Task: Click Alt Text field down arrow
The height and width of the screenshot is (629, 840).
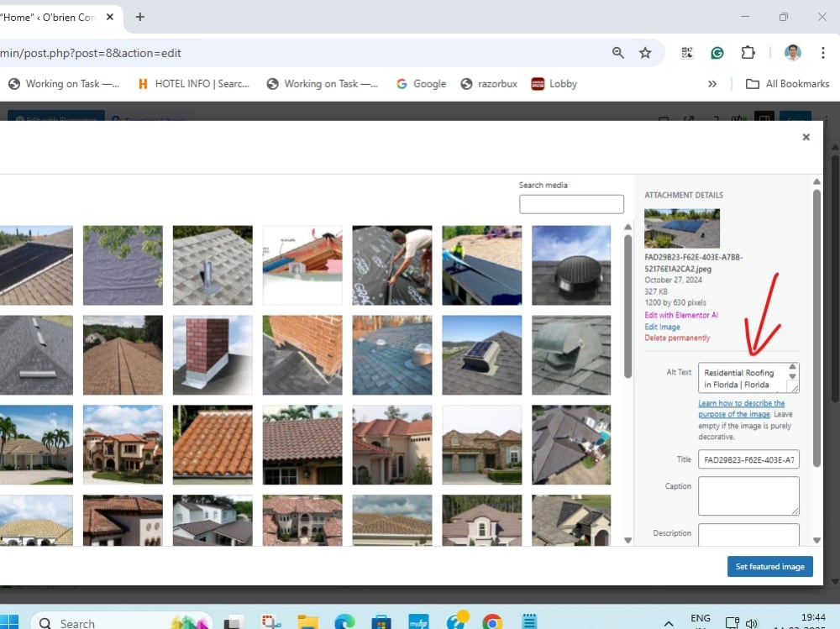Action: pos(792,376)
